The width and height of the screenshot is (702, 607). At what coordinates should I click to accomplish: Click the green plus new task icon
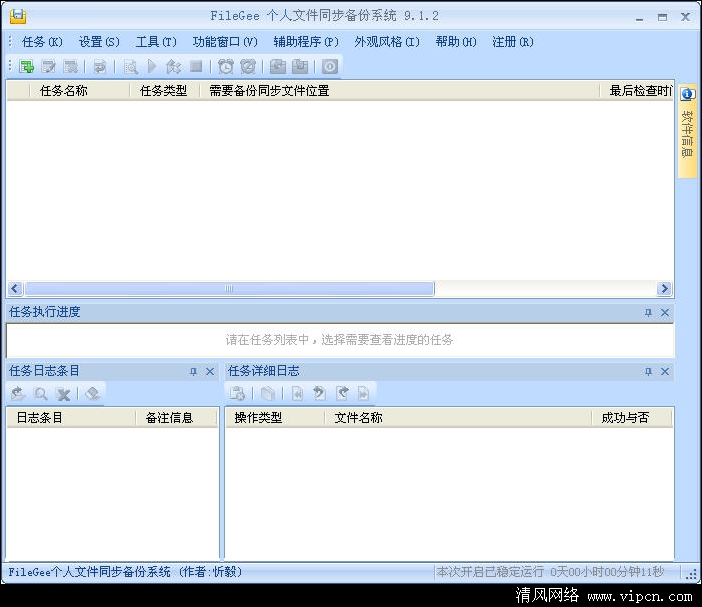[27, 67]
